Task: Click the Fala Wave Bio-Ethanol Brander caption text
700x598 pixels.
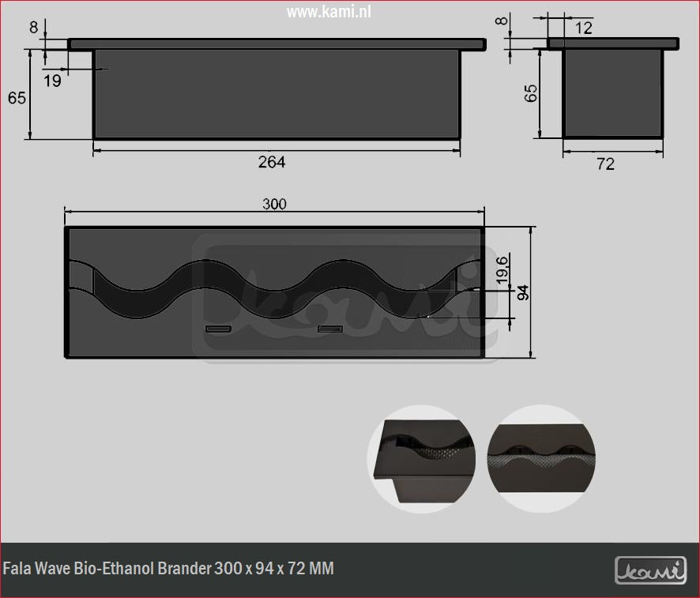Action: (169, 569)
